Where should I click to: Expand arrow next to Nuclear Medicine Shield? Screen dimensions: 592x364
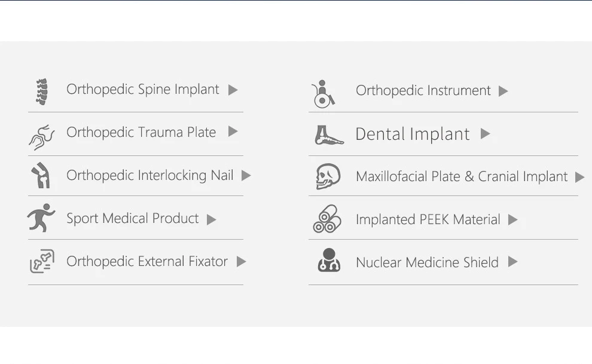[x=512, y=261]
